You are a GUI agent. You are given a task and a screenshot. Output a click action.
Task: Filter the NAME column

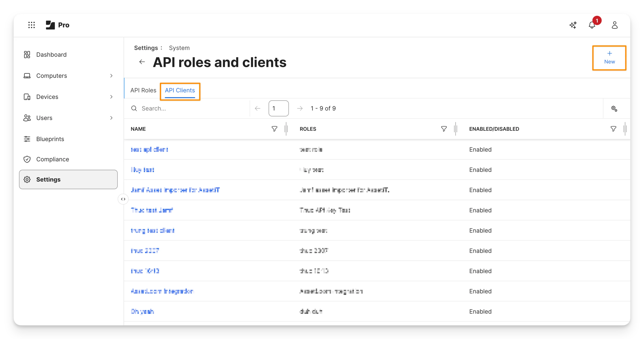274,129
